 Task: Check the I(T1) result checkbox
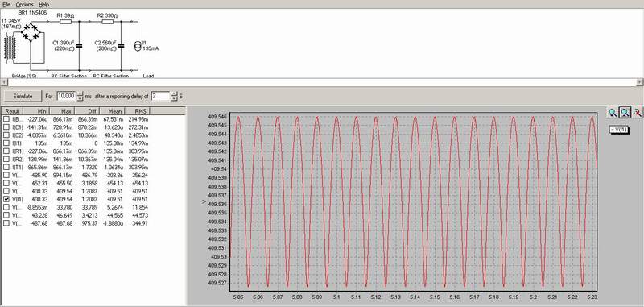6,168
